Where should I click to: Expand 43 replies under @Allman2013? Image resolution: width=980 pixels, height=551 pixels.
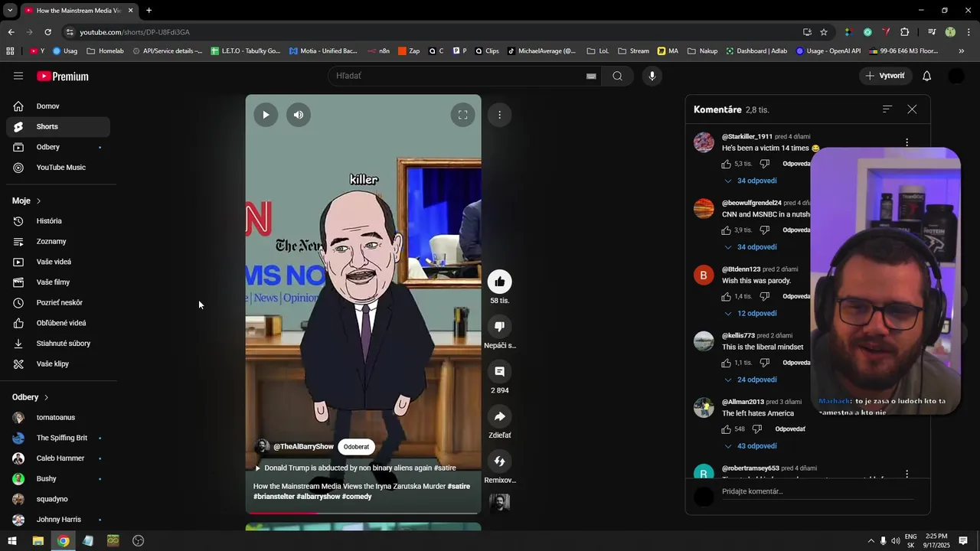click(750, 446)
